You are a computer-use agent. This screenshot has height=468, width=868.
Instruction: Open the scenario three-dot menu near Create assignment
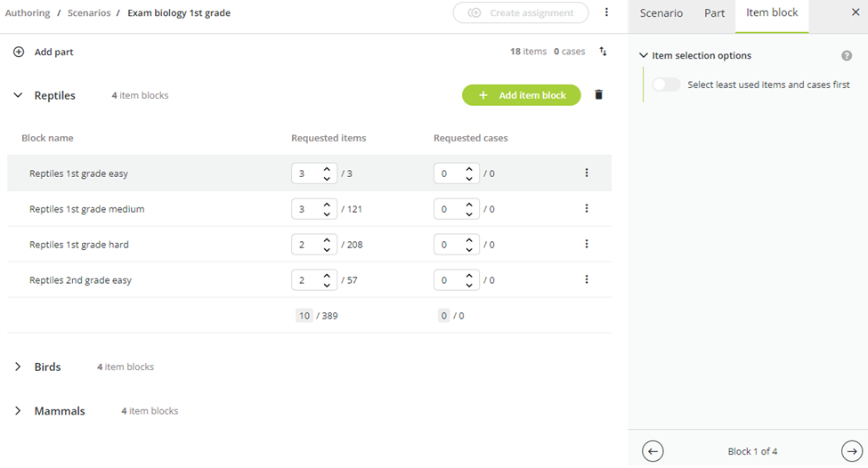pos(607,12)
